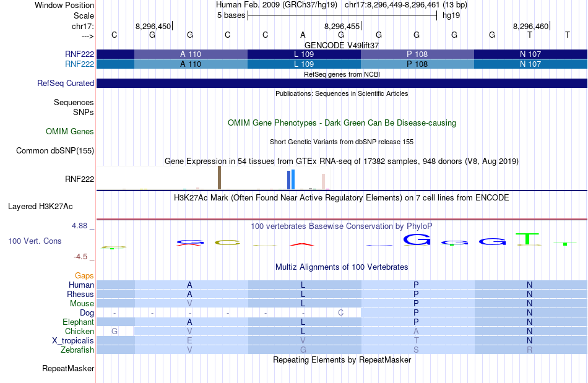
Task: Click the pink GTEx expression bar
Action: (323, 182)
